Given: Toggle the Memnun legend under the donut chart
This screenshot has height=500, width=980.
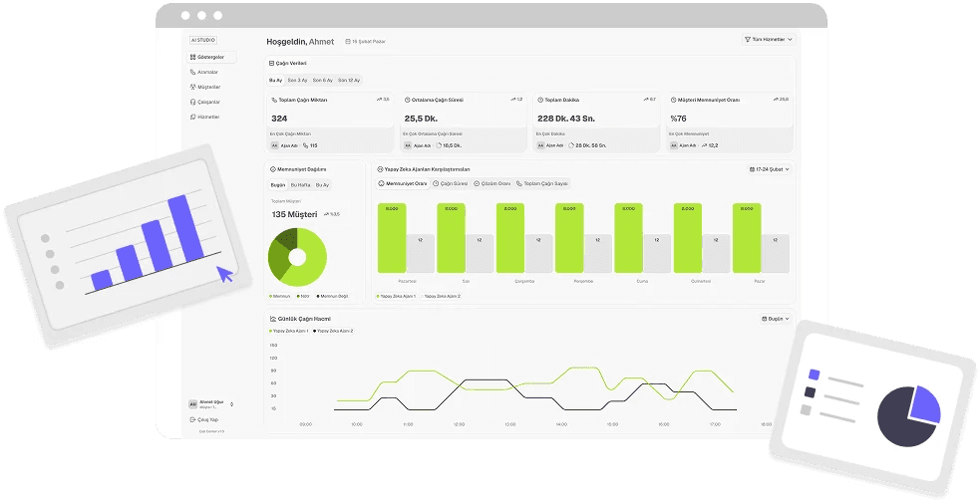Looking at the screenshot, I should click(x=280, y=297).
